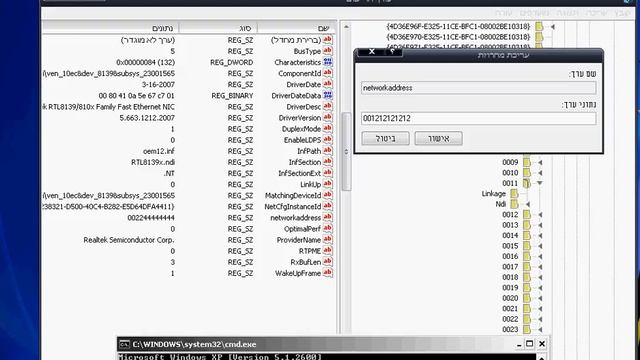Click the ComponentId string icon
The width and height of the screenshot is (640, 360).
pyautogui.click(x=327, y=73)
